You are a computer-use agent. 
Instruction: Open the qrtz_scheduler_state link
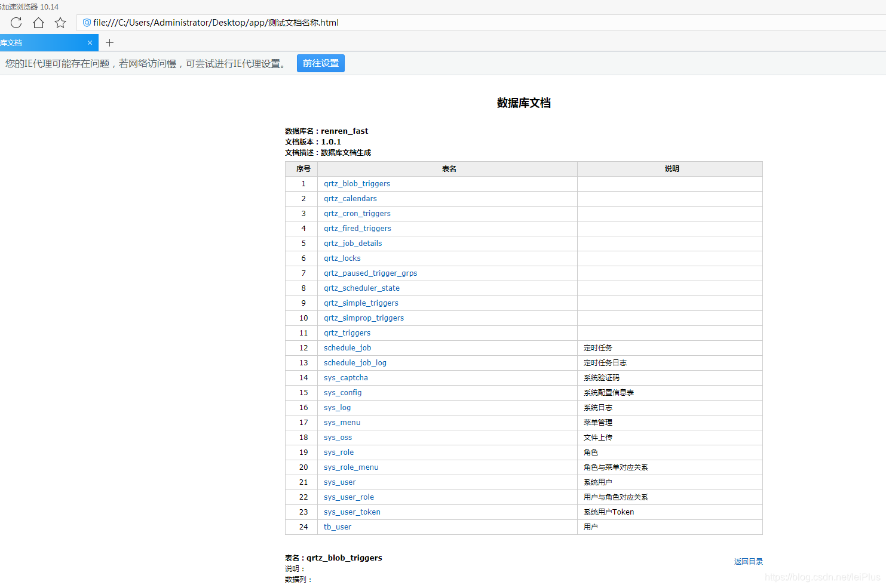(361, 288)
